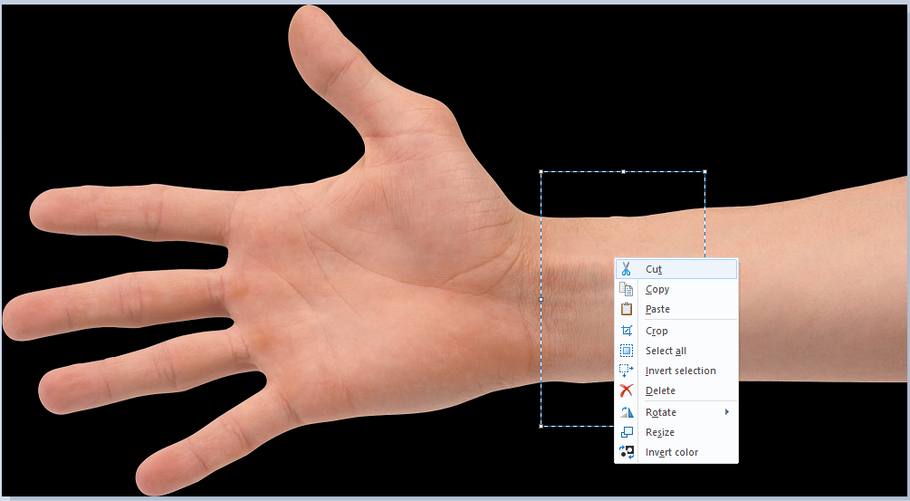Click the Invert color icon
The height and width of the screenshot is (501, 910).
click(626, 452)
